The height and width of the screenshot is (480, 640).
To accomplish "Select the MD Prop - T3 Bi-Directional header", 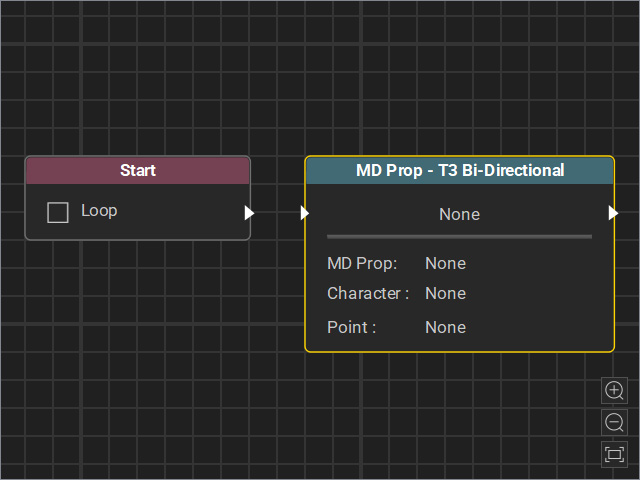I will click(460, 170).
